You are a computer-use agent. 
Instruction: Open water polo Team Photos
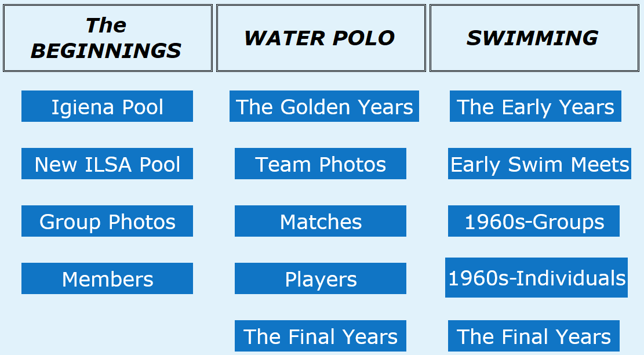tap(321, 164)
